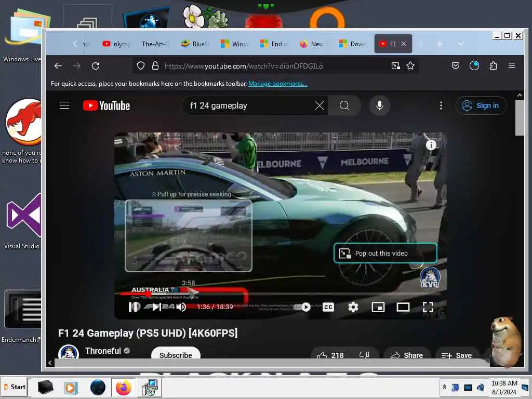
Task: Click the video info card icon
Action: tap(431, 145)
